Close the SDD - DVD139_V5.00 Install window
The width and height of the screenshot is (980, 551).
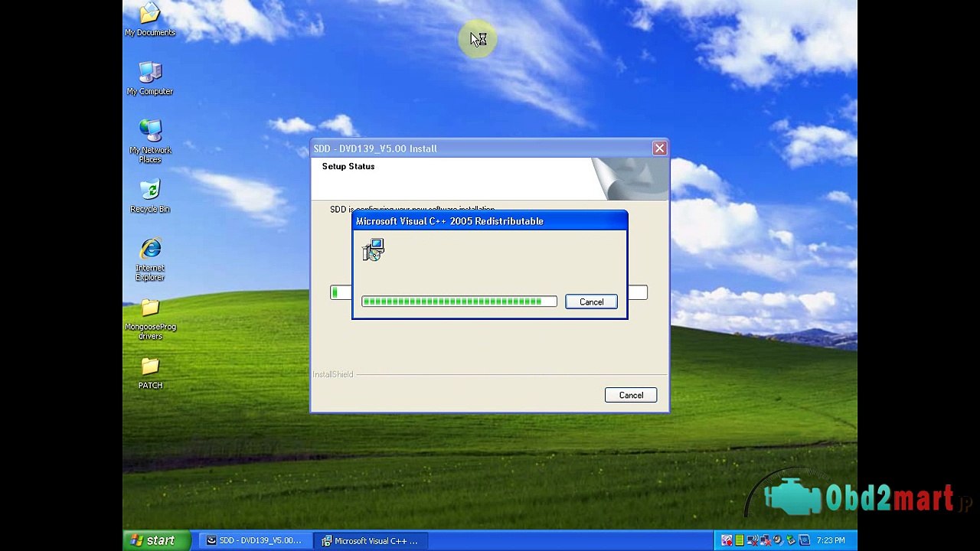(659, 148)
